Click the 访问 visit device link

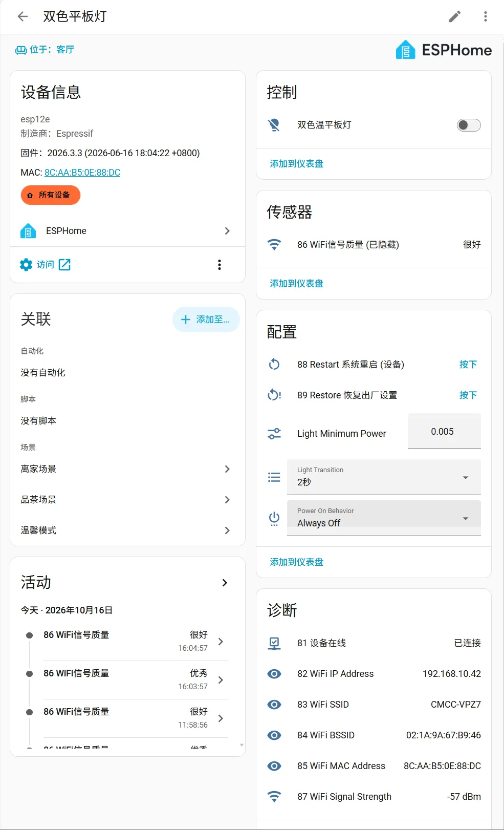45,264
